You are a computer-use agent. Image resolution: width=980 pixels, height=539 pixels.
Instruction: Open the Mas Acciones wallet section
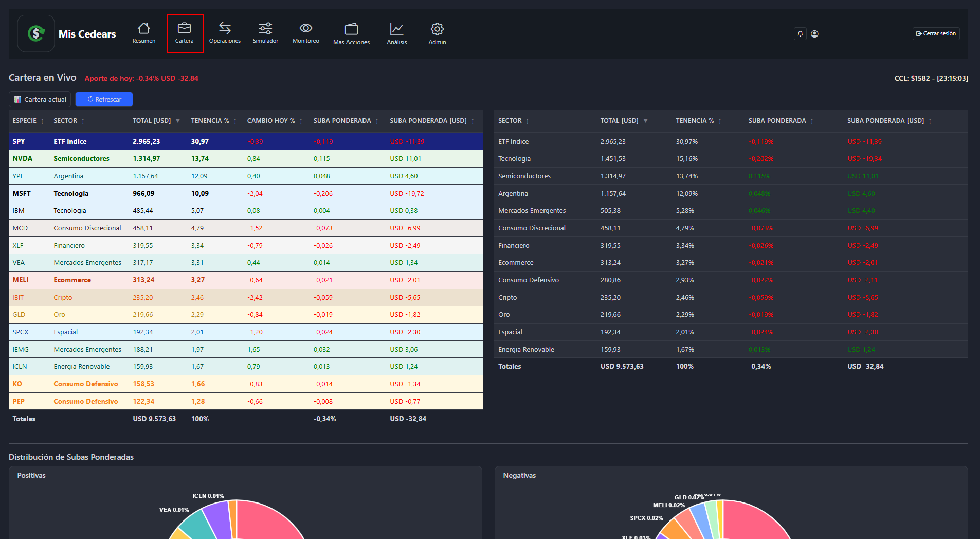tap(351, 34)
